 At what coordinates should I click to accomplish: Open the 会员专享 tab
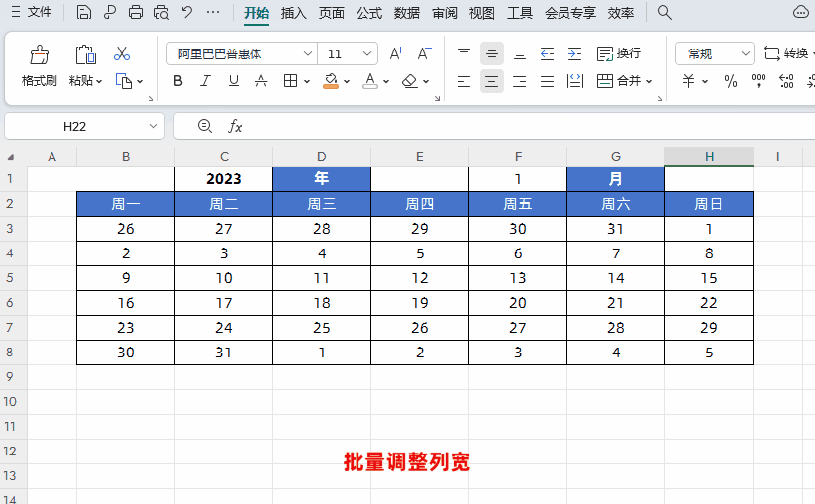(570, 13)
